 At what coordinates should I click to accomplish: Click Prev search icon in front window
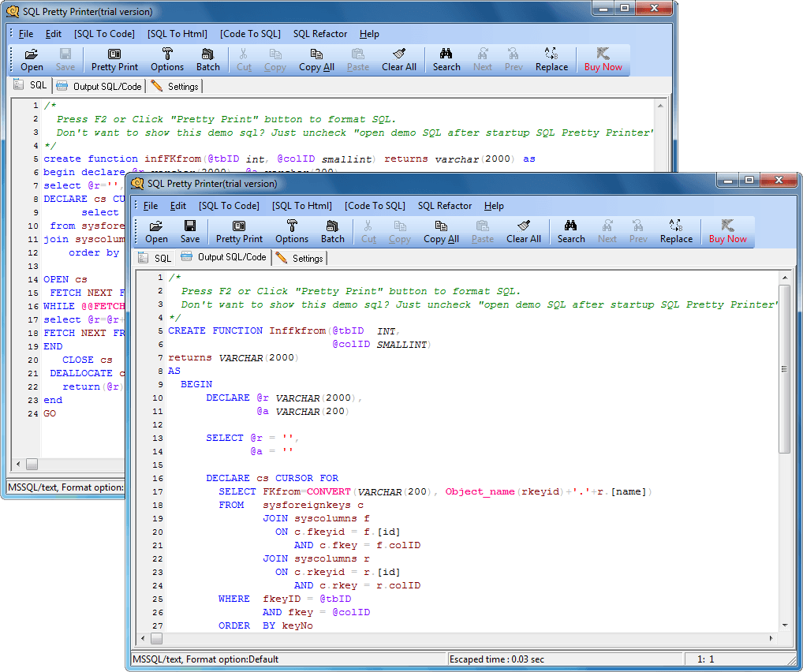[x=638, y=232]
